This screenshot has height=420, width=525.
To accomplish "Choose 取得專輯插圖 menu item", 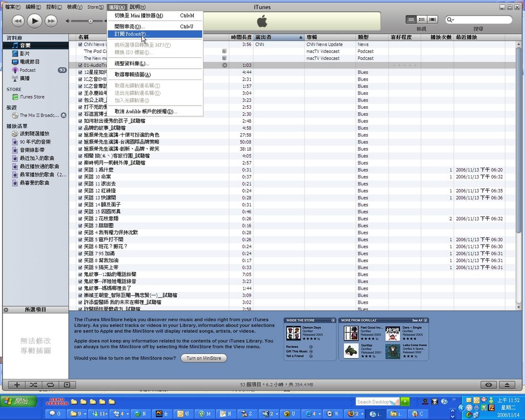I will [x=155, y=75].
